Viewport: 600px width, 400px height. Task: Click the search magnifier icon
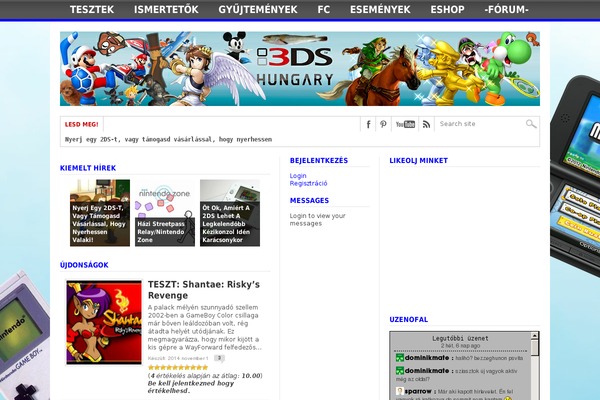[x=531, y=124]
